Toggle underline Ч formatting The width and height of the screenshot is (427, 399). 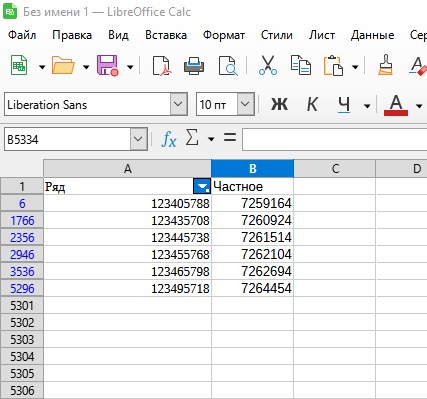344,104
